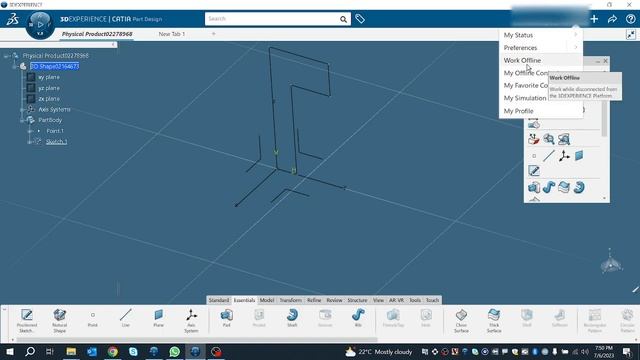640x360 pixels.
Task: Open the My Status menu entry
Action: 518,35
